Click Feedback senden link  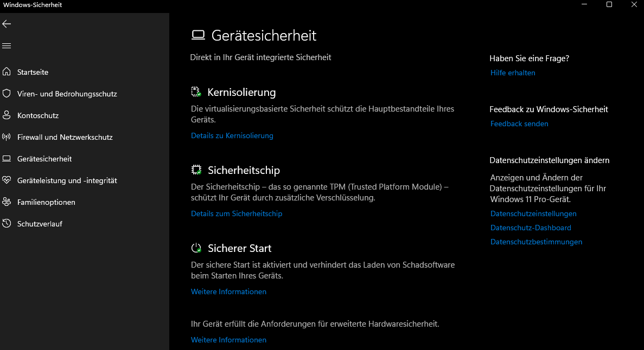(x=519, y=124)
